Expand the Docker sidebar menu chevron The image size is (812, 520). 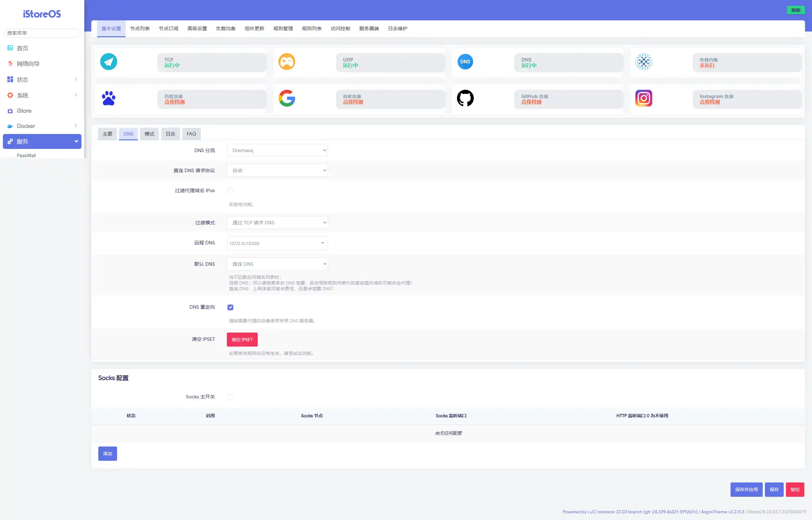coord(76,126)
